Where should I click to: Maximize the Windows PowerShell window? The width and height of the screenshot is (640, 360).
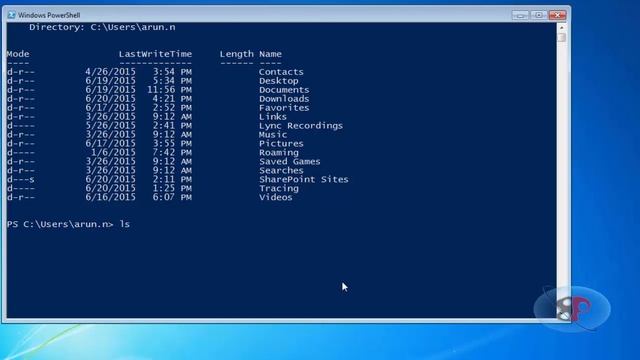(539, 15)
